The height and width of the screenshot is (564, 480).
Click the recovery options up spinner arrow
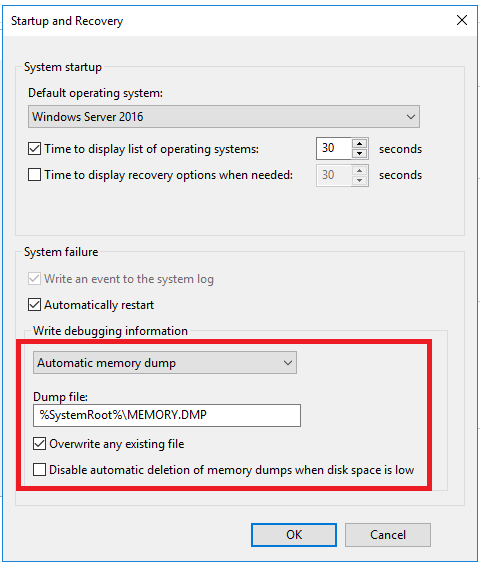359,170
